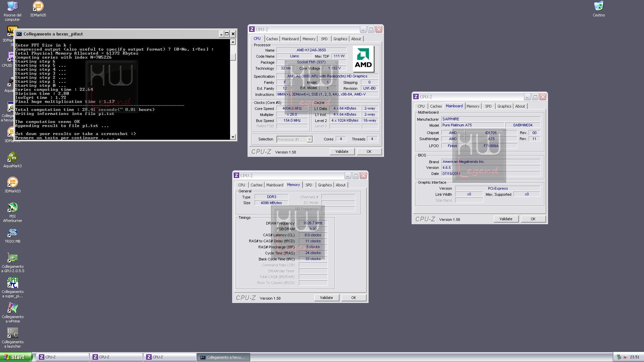Click the BIOS Date value 07/18/2011
The image size is (644, 362).
pos(491,174)
